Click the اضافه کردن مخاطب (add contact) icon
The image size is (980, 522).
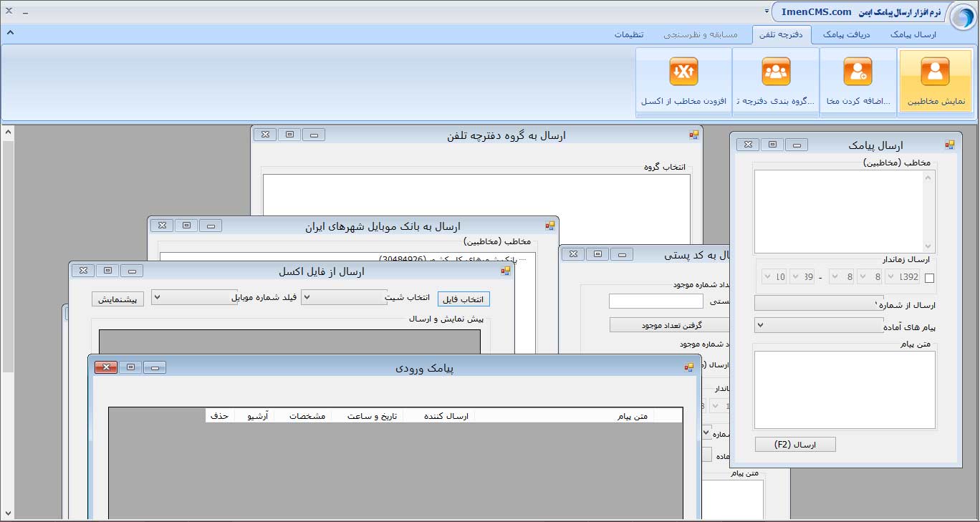tap(857, 72)
